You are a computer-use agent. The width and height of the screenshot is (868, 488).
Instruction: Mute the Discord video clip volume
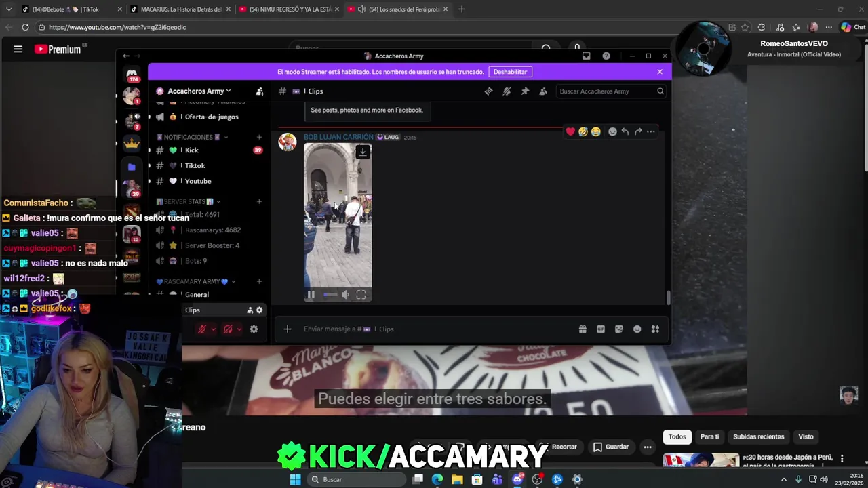[x=345, y=294]
